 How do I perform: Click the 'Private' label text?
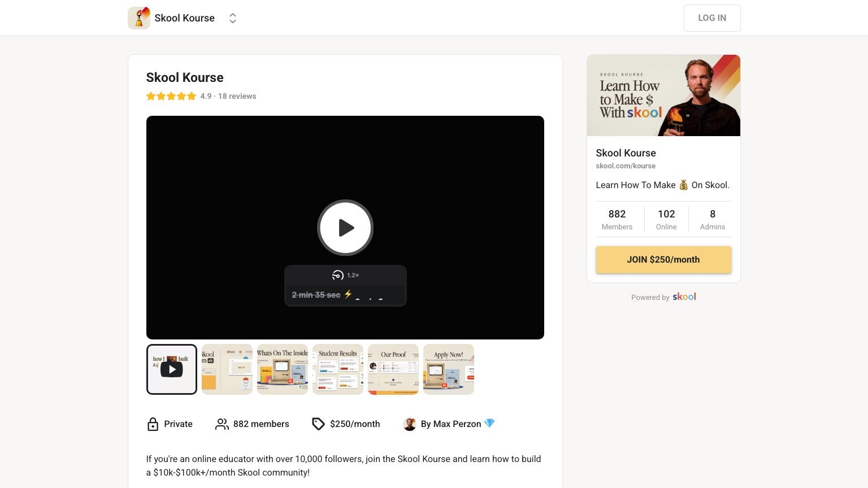178,424
